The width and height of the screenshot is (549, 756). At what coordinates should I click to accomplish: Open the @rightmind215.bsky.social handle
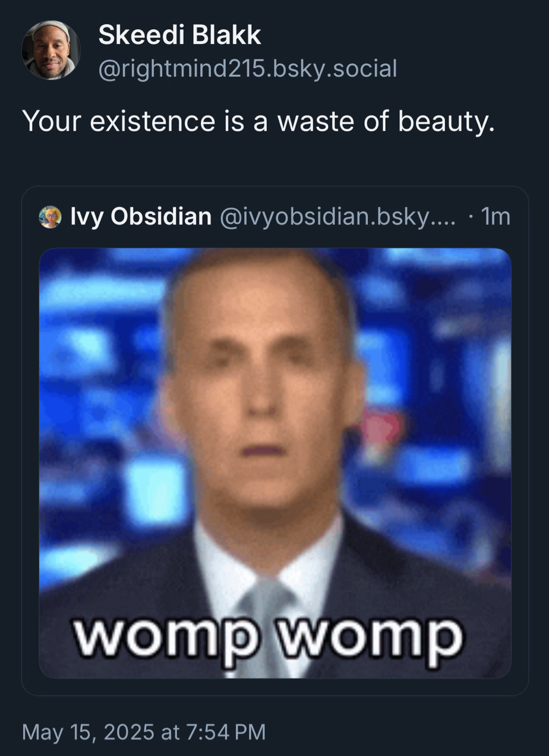point(247,69)
